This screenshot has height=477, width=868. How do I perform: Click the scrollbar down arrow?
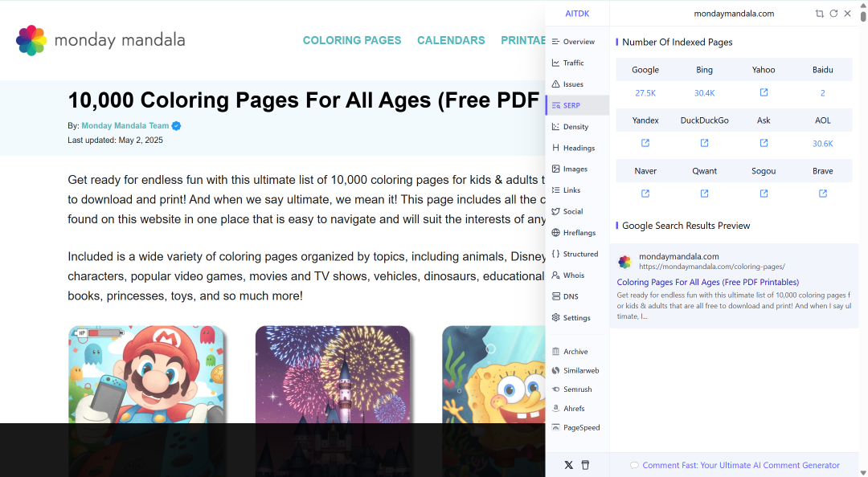[863, 472]
